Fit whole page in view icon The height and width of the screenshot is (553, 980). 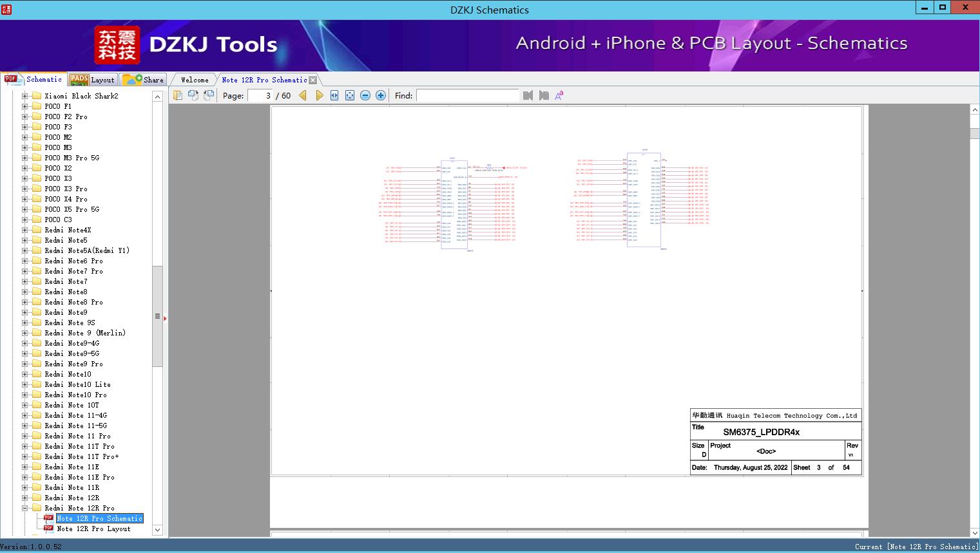pyautogui.click(x=350, y=95)
